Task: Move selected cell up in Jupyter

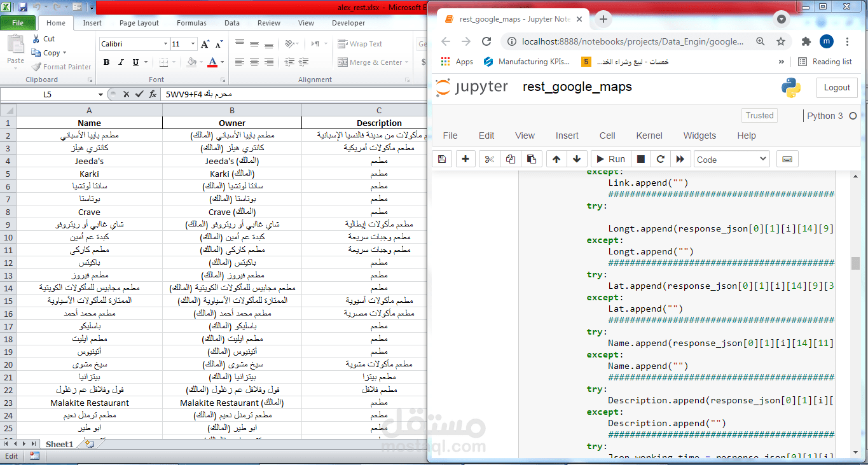Action: coord(556,159)
